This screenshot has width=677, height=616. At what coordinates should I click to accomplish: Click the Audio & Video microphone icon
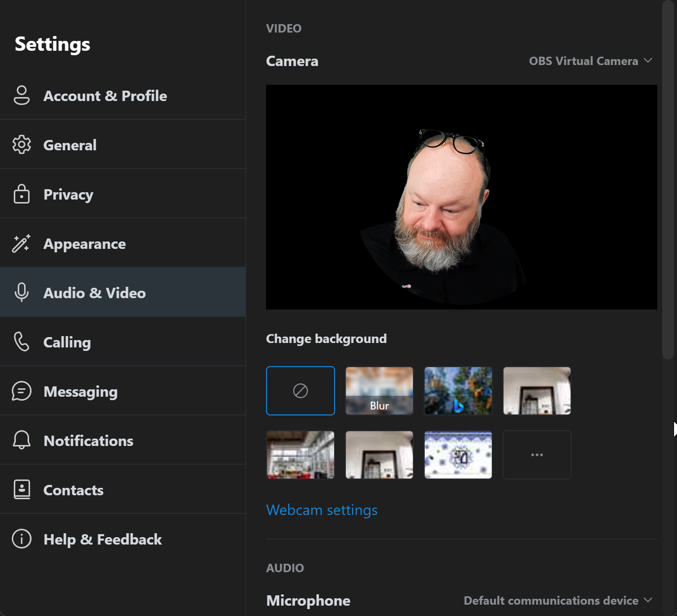[22, 292]
